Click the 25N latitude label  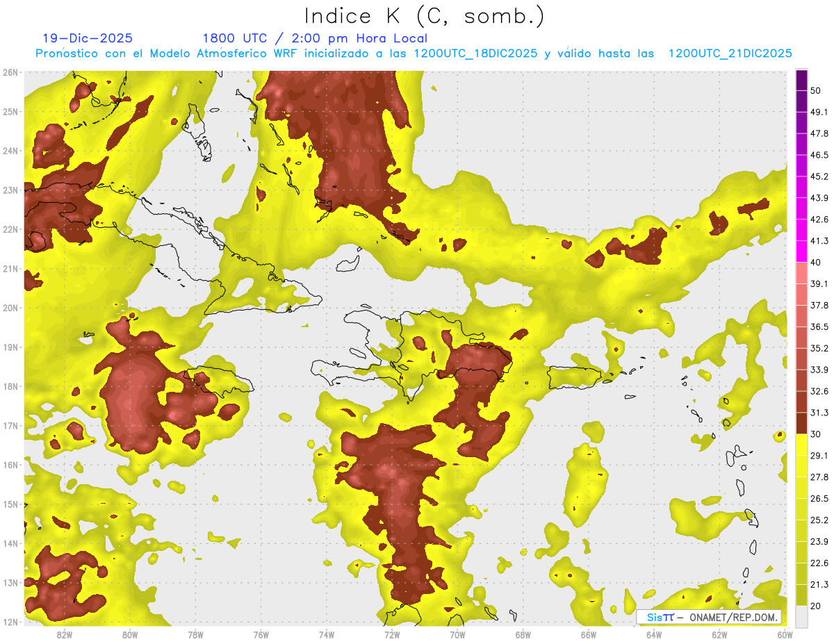tap(10, 112)
